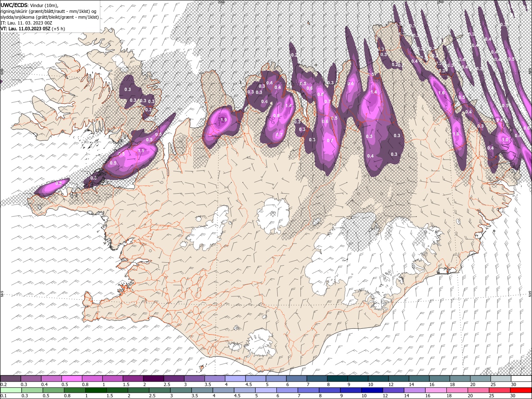Click the 'slydda/snjókoma' legend description line
Viewport: 532px width, 399px height.
pyautogui.click(x=50, y=17)
